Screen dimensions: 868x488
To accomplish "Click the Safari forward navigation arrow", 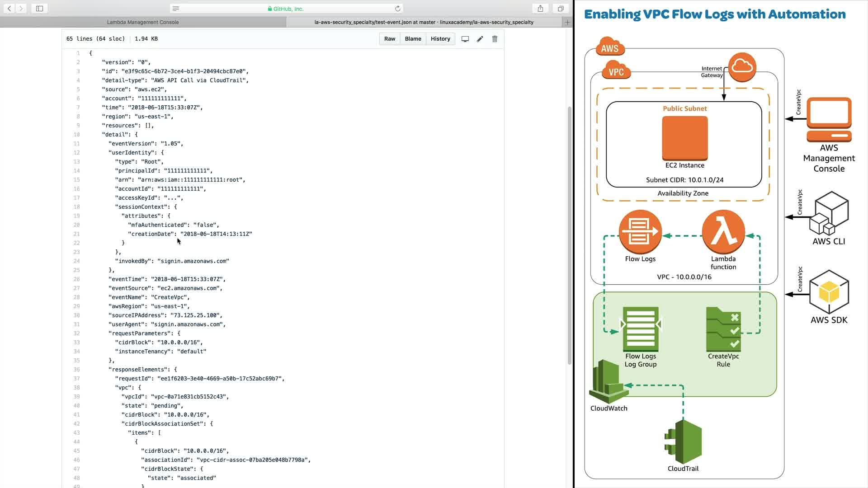I will [21, 9].
